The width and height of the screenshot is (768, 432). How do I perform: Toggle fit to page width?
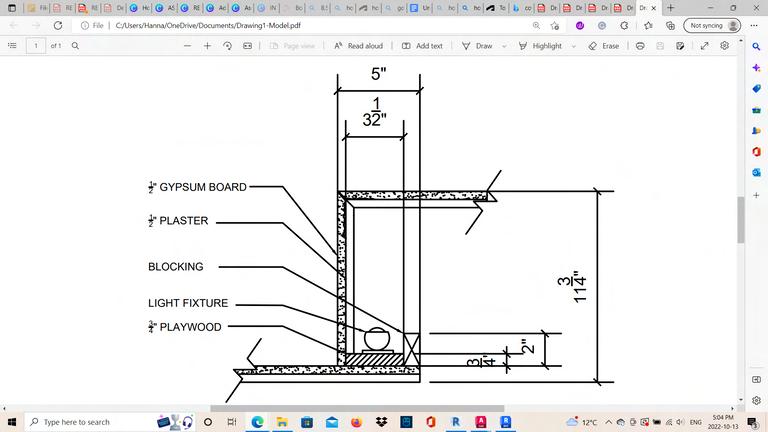[247, 46]
